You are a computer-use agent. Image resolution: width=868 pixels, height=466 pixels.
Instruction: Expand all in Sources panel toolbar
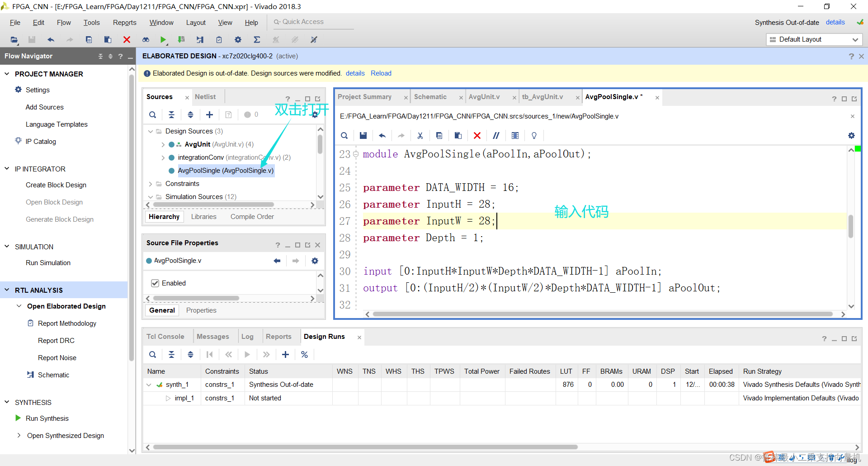[x=190, y=115]
